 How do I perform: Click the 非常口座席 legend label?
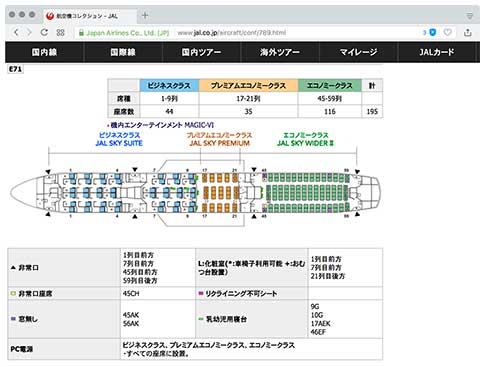coord(35,294)
